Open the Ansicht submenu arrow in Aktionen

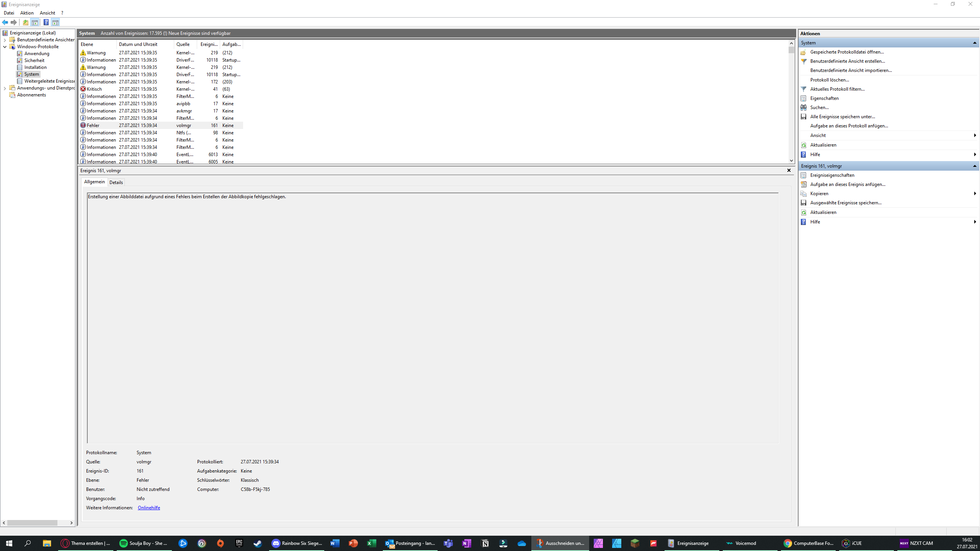point(975,135)
